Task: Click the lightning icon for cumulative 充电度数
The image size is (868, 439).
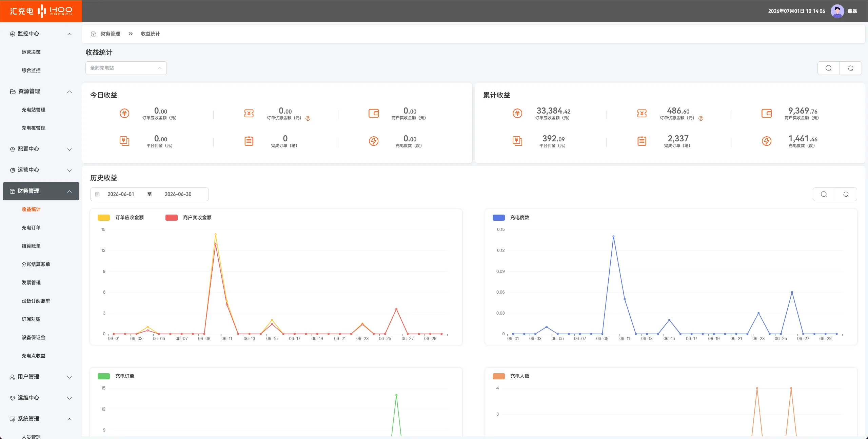Action: [x=767, y=141]
